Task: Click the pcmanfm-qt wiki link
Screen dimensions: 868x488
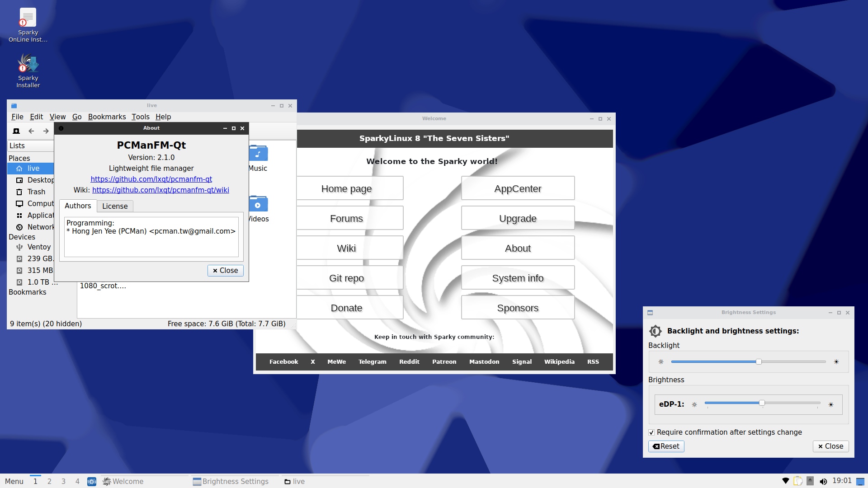Action: (x=160, y=190)
